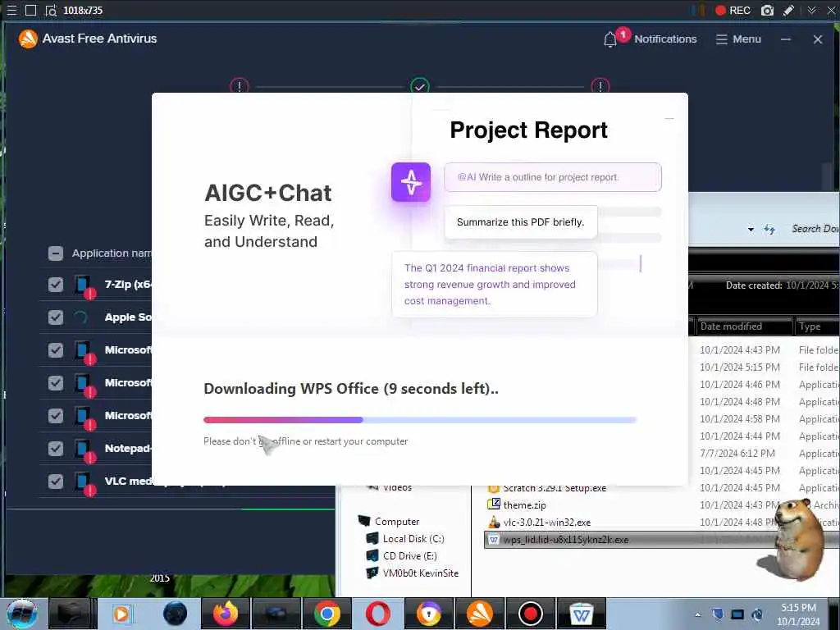The image size is (840, 630).
Task: Switch to Avast Antivirus taskbar button
Action: (479, 614)
